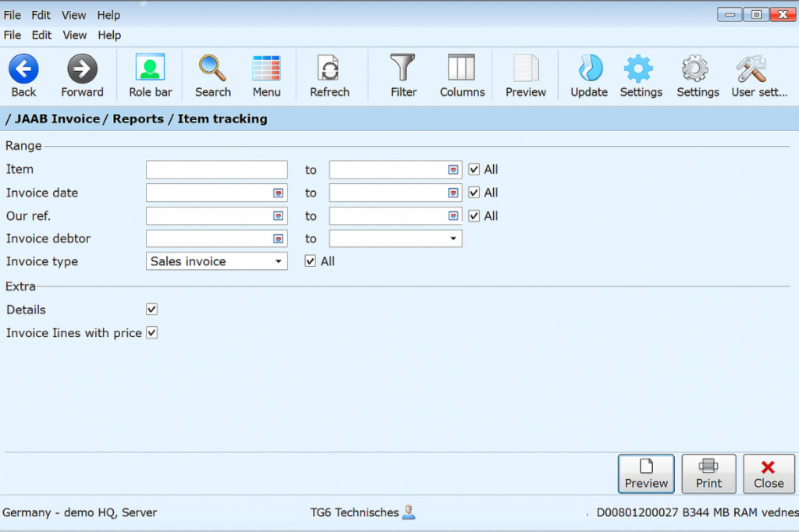Disable Invoice lines with price option

pos(151,332)
